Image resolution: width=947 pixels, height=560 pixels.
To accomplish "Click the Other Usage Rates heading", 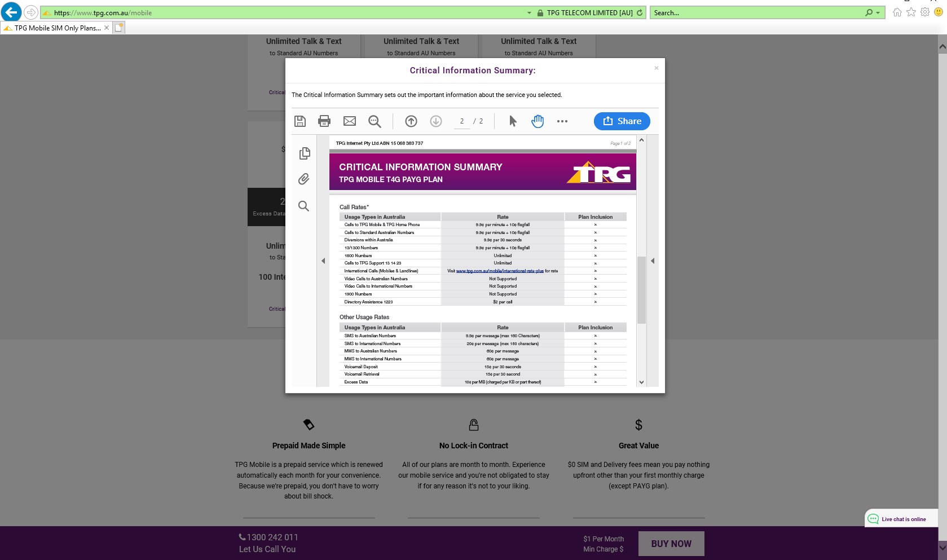I will click(364, 317).
